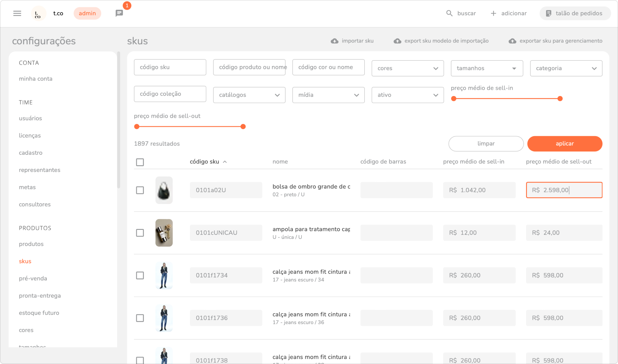
Task: Go to produtos in the sidebar
Action: [31, 244]
